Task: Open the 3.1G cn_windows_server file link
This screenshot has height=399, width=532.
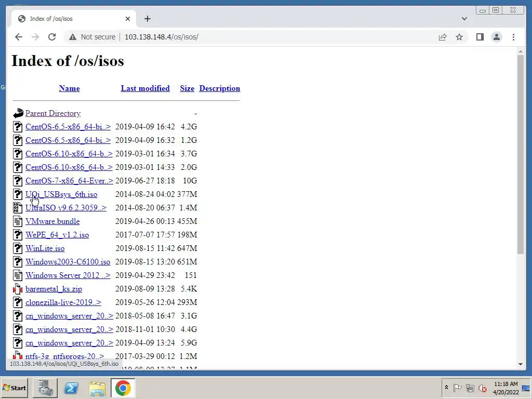Action: (69, 316)
